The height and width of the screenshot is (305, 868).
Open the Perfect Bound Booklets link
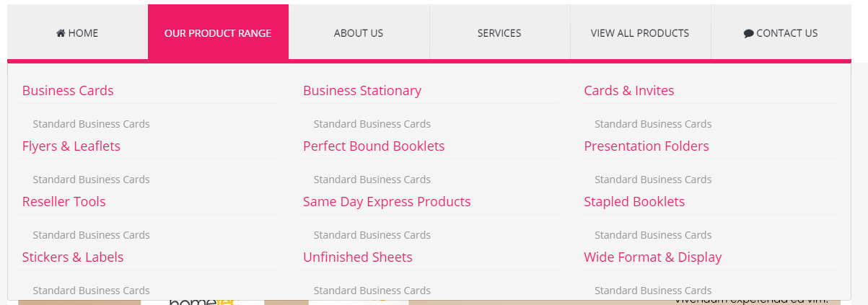click(374, 146)
